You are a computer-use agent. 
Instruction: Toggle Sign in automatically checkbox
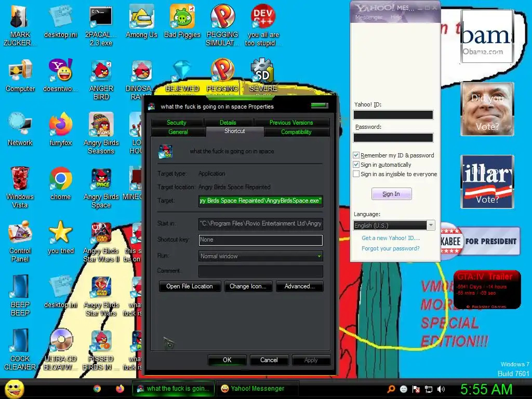356,165
